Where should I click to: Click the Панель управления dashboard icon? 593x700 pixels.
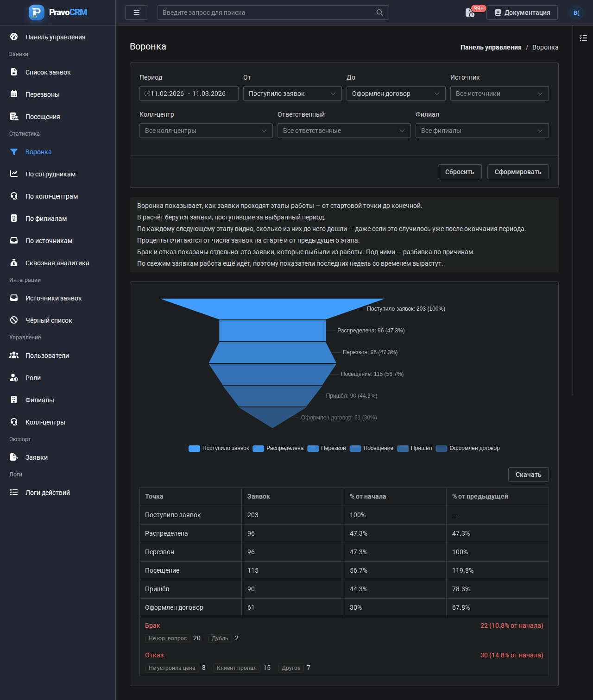point(14,37)
